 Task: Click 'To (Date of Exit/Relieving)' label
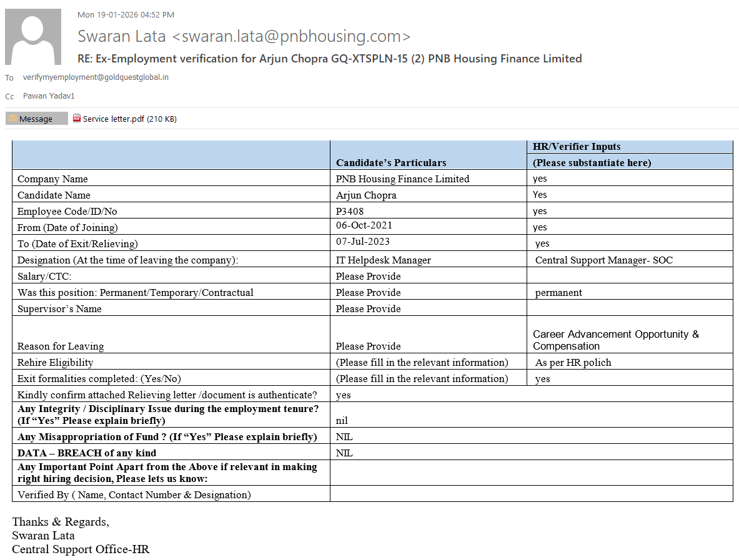(77, 244)
